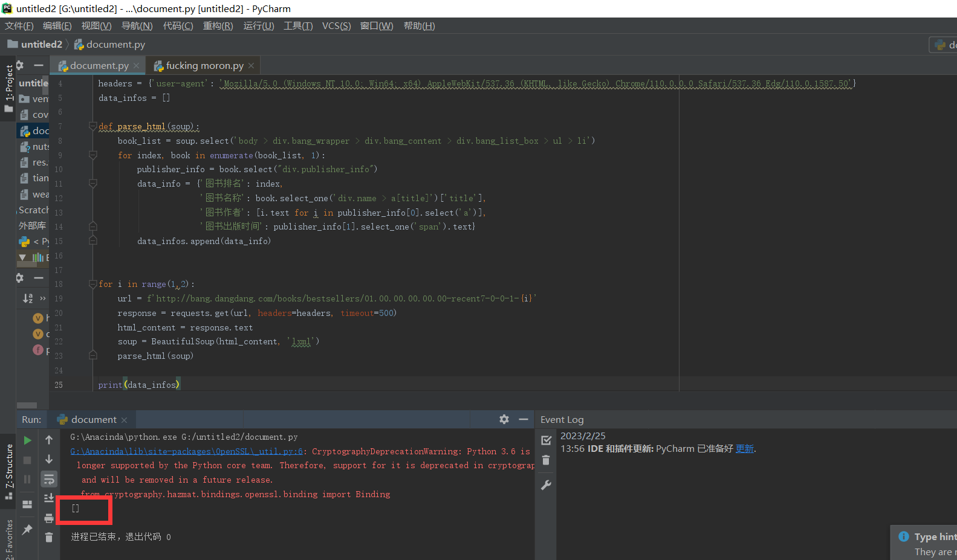957x560 pixels.
Task: Select the venv folder in Project tree
Action: pyautogui.click(x=34, y=98)
